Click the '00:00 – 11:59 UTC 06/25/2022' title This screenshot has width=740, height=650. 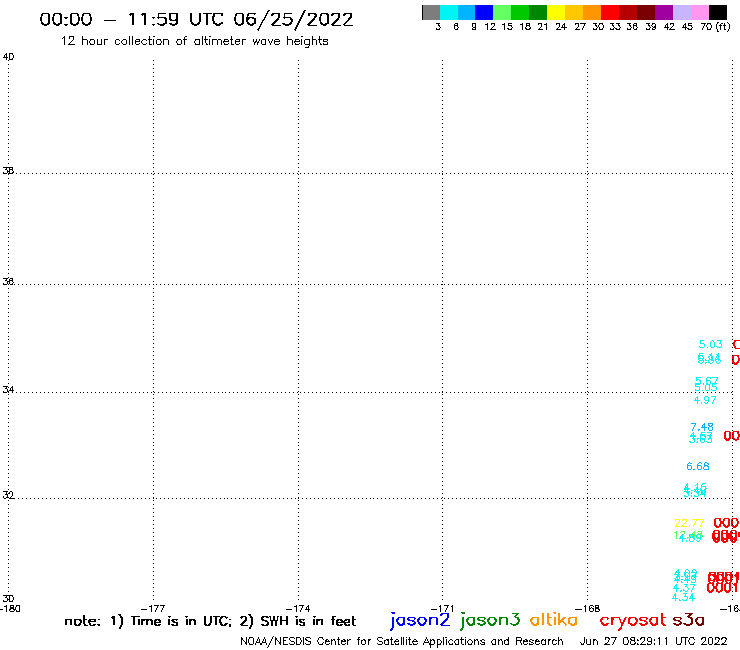(x=196, y=20)
